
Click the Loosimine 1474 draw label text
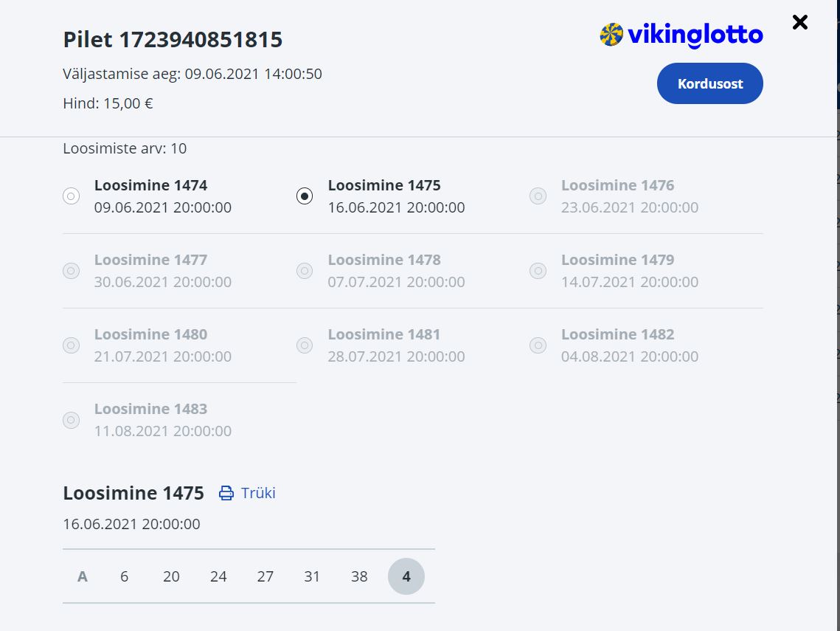click(x=150, y=185)
